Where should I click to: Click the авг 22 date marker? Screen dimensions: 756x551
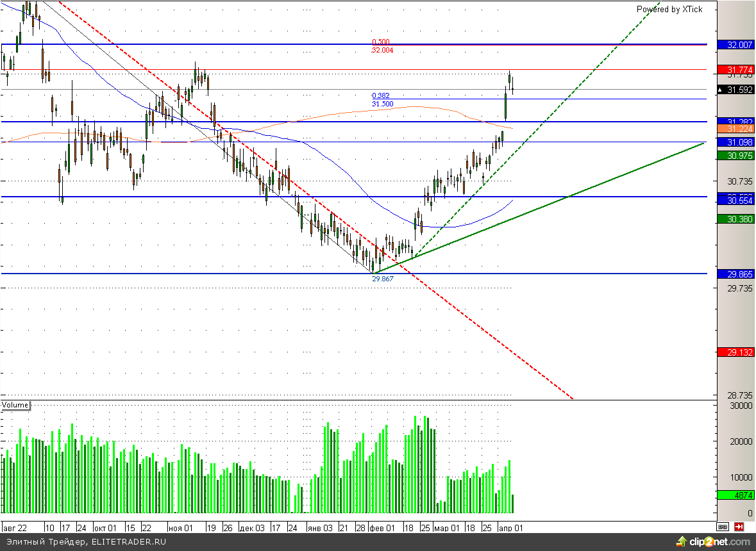click(15, 529)
